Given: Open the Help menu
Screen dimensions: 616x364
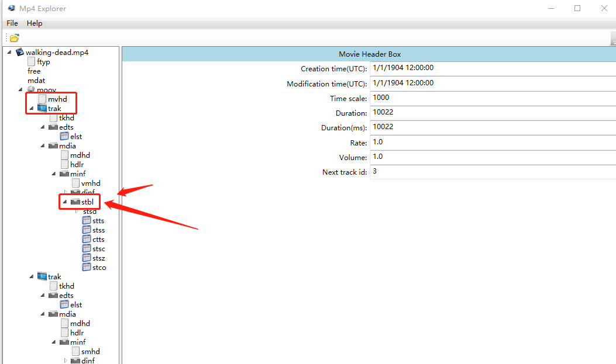Looking at the screenshot, I should (x=35, y=23).
